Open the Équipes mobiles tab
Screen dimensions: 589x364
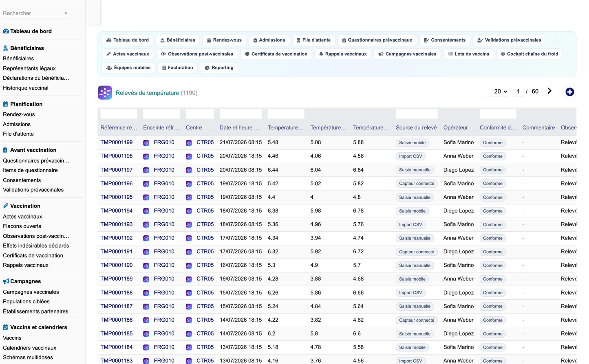[x=128, y=68]
